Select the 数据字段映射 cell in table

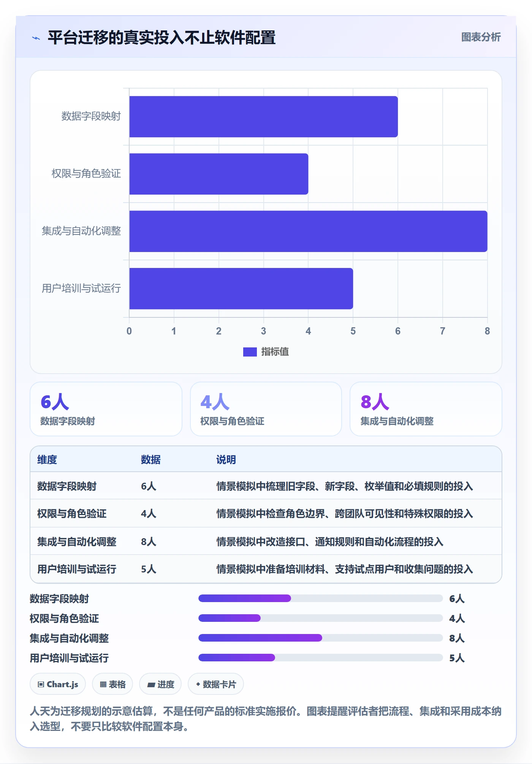click(x=67, y=486)
